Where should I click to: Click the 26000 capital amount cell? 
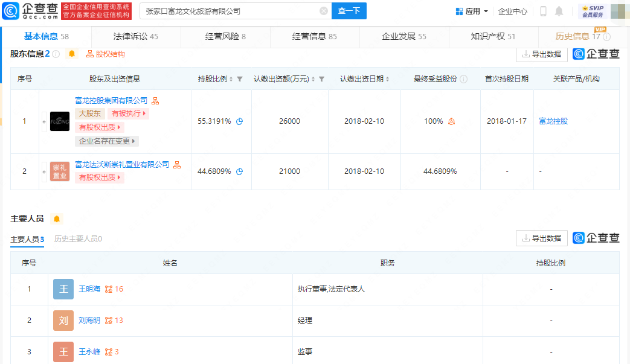pos(290,121)
